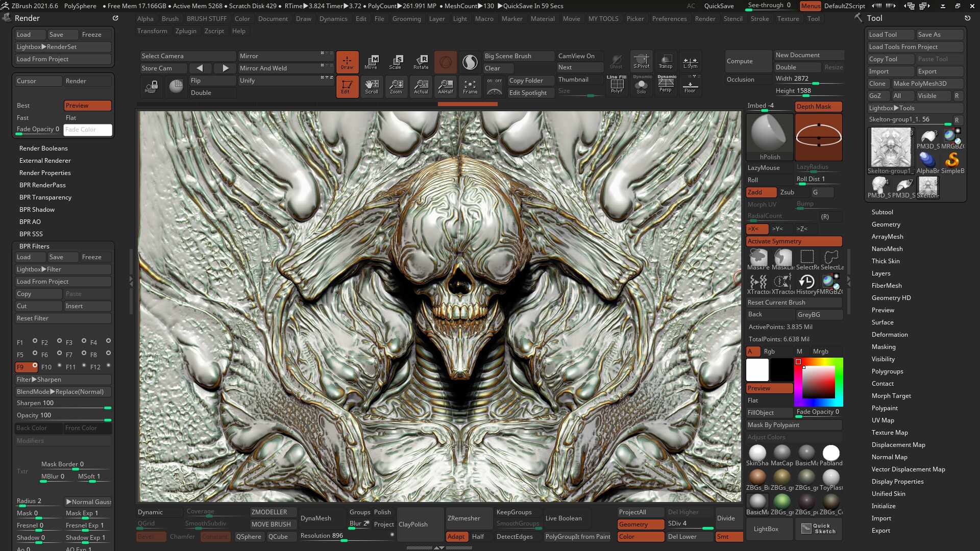Expand BPR RenderPass section
980x551 pixels.
tap(42, 185)
